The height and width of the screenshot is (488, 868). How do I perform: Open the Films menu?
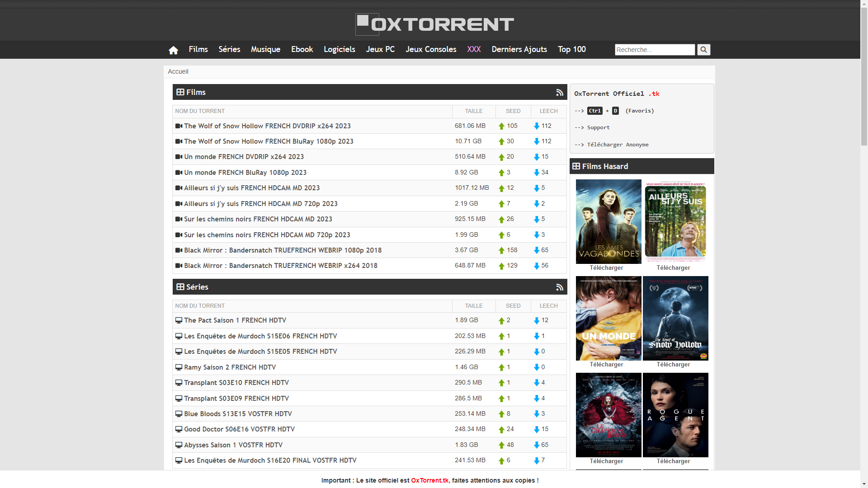(x=198, y=49)
